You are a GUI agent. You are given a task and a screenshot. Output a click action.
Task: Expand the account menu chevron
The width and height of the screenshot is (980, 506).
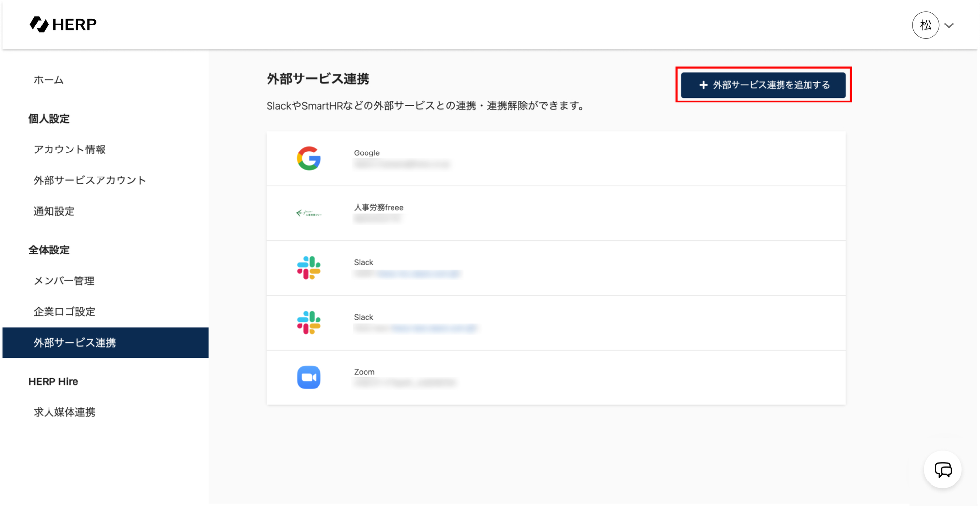(949, 25)
